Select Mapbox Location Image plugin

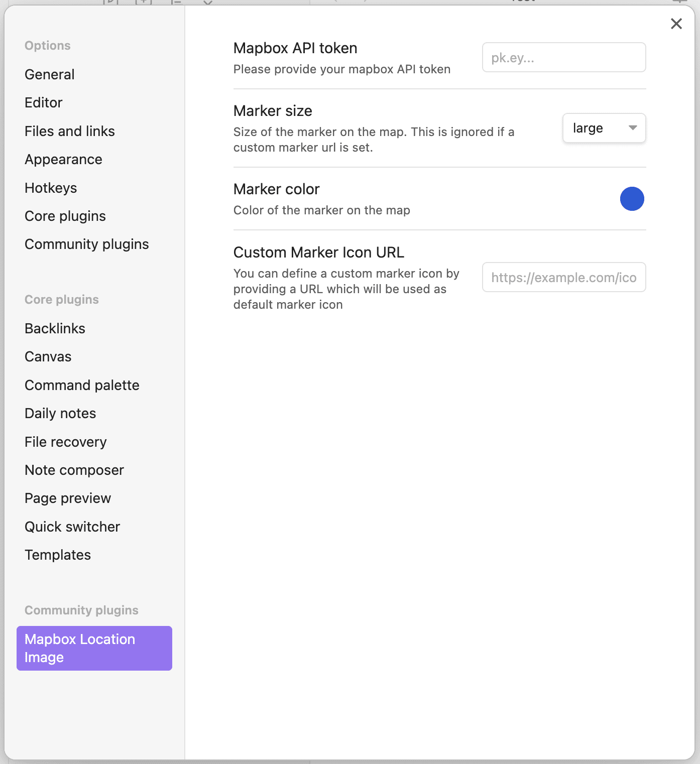tap(94, 648)
